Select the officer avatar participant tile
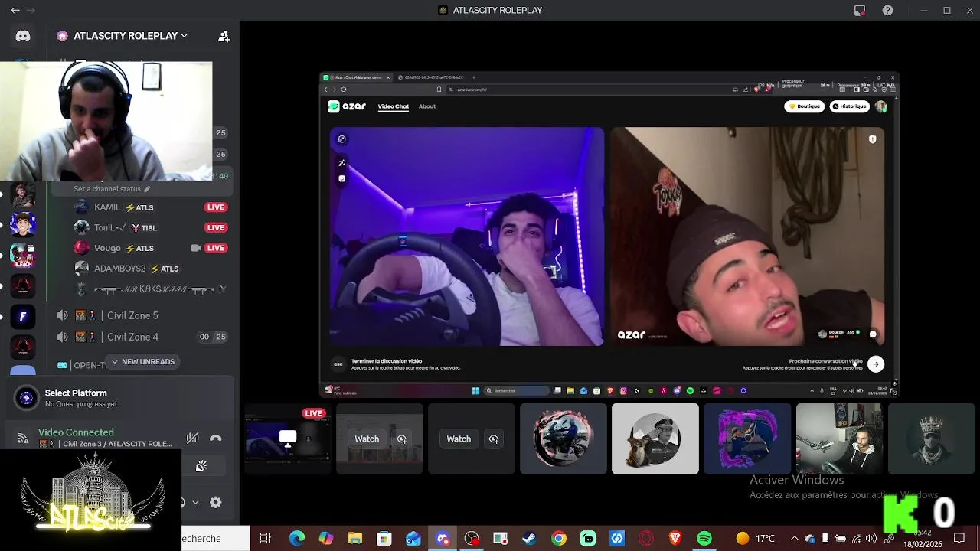 tap(655, 439)
